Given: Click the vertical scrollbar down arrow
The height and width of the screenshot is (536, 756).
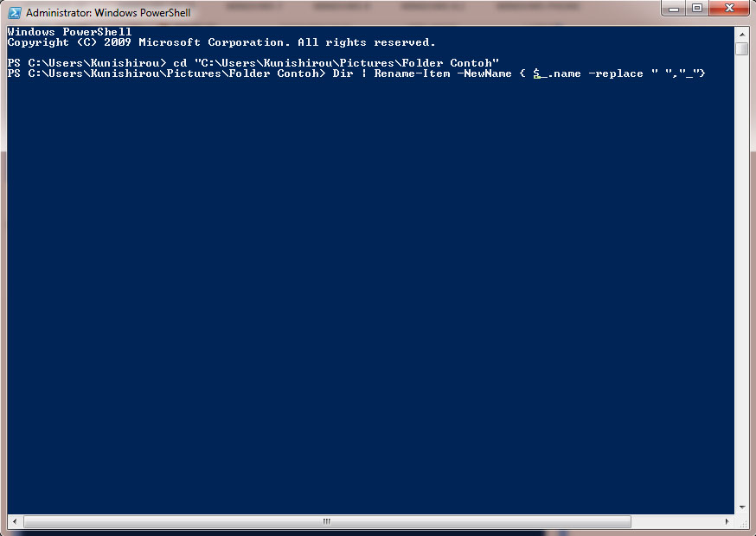Looking at the screenshot, I should point(742,508).
